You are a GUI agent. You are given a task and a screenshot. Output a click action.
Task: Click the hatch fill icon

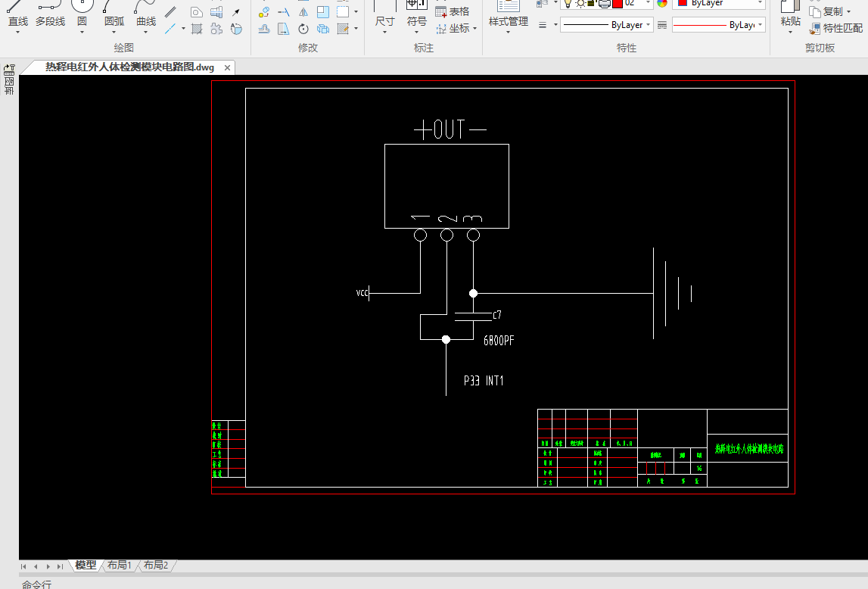(x=197, y=28)
